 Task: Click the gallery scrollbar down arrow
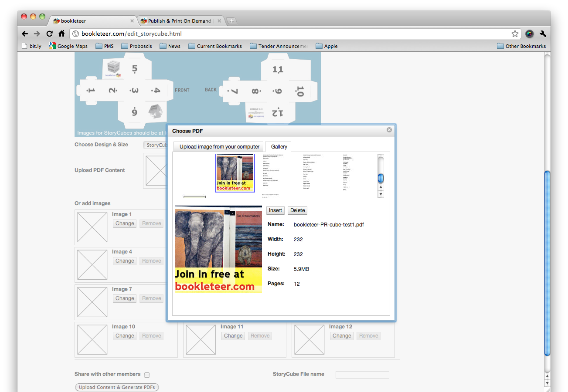coord(381,194)
